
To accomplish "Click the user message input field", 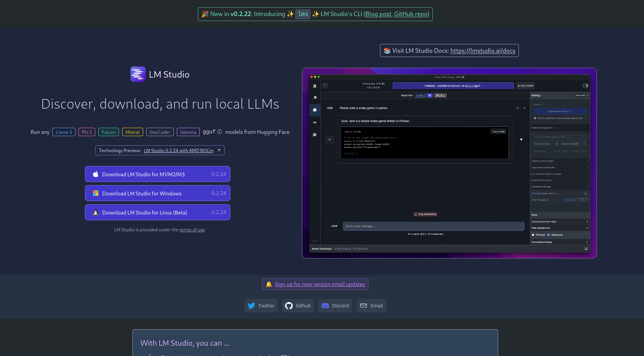I will [433, 226].
